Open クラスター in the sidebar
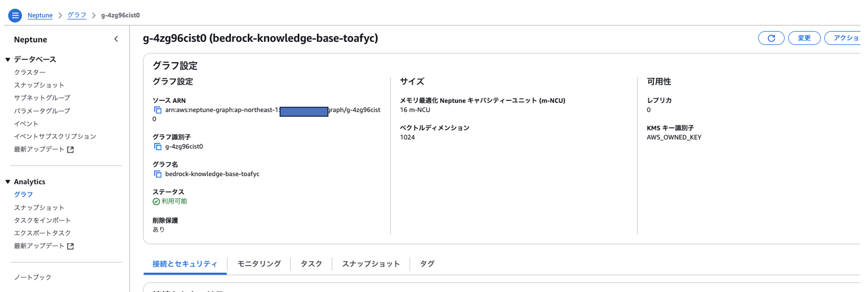 pyautogui.click(x=30, y=72)
